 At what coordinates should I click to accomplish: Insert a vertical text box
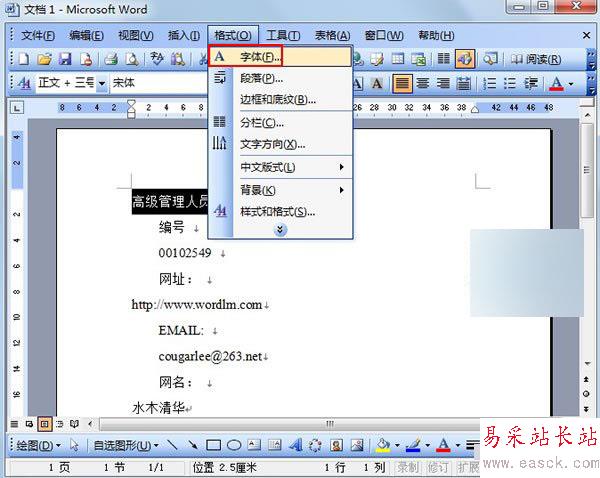pos(274,445)
